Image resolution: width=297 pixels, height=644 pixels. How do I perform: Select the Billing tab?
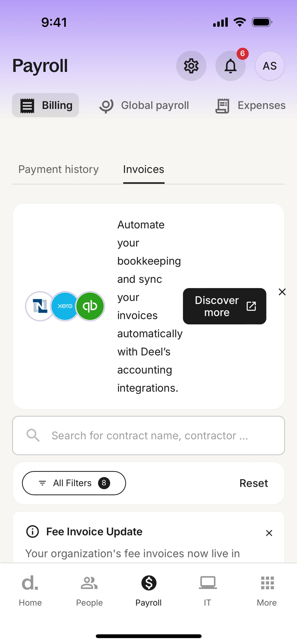[x=45, y=105]
